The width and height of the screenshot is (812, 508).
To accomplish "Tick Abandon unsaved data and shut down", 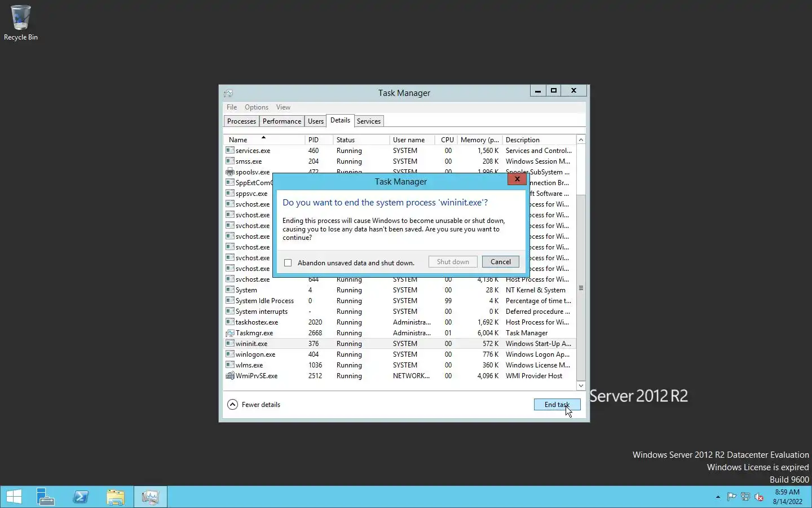I will click(288, 263).
